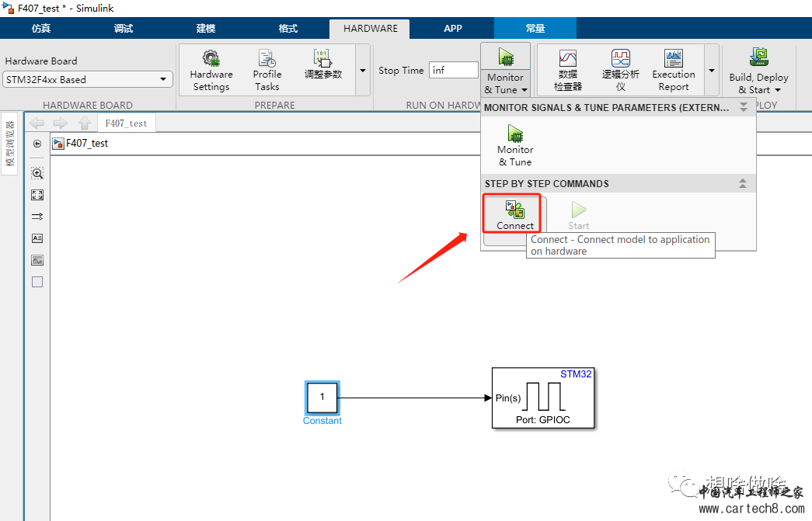Screen dimensions: 812x521
Task: Click F407_test breadcrumb text
Action: click(87, 144)
